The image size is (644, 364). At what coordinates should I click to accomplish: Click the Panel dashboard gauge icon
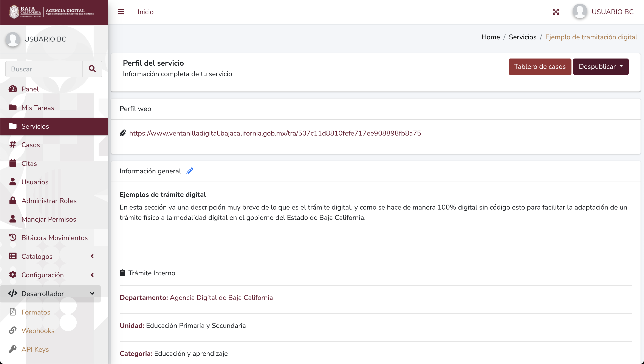coord(13,89)
